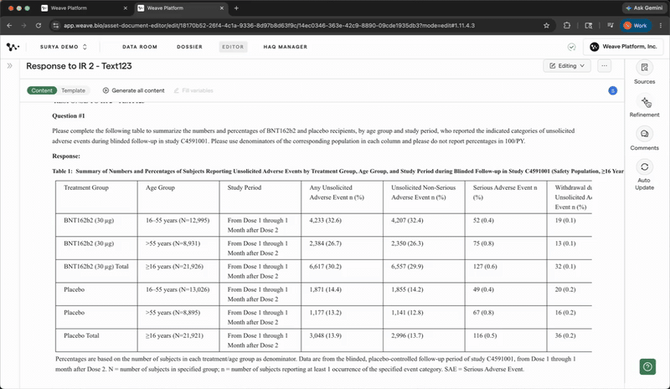The width and height of the screenshot is (670, 389).
Task: Open the Comments panel
Action: click(x=644, y=134)
